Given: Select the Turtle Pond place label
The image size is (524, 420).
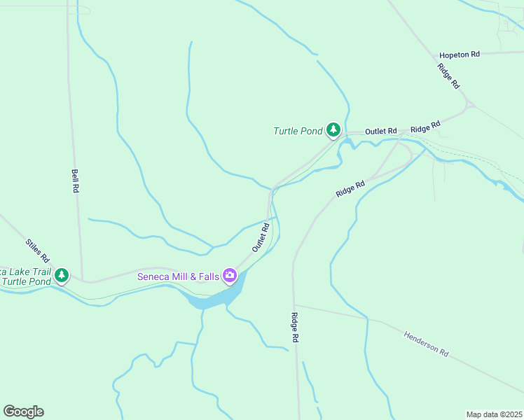Looking at the screenshot, I should [298, 131].
